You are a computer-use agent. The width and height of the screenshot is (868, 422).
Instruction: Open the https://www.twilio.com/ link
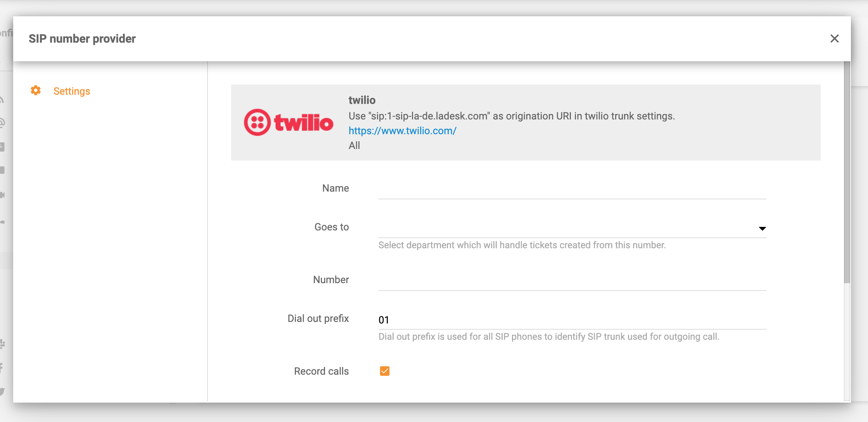tap(402, 131)
